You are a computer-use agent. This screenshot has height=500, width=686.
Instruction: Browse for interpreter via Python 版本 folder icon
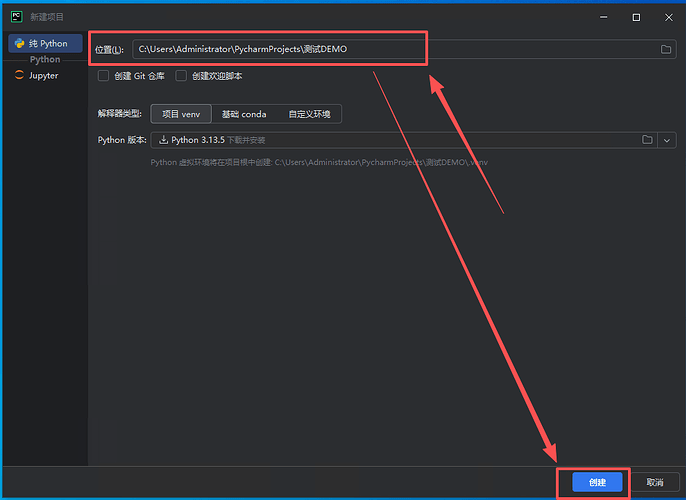pos(647,140)
